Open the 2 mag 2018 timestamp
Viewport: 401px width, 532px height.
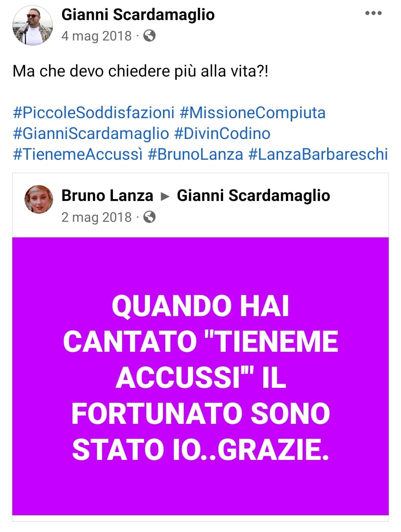tap(97, 217)
